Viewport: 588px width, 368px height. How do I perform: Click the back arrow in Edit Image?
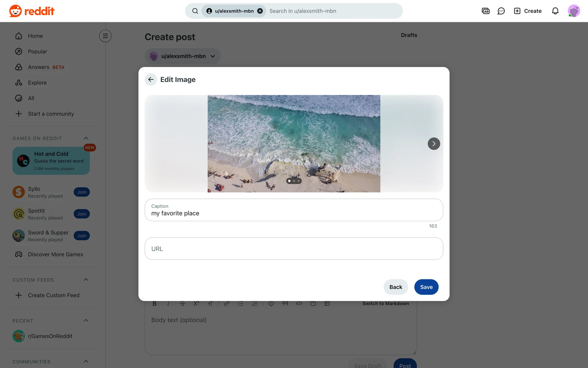click(151, 79)
